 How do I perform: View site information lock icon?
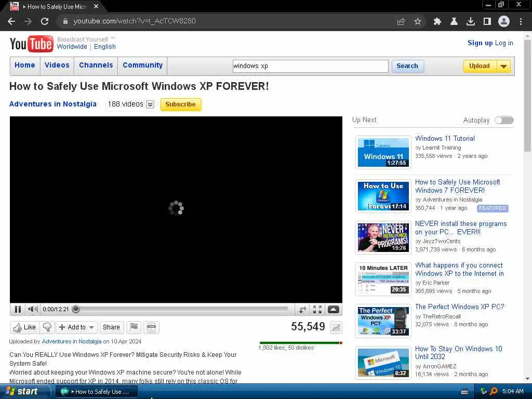pos(65,21)
